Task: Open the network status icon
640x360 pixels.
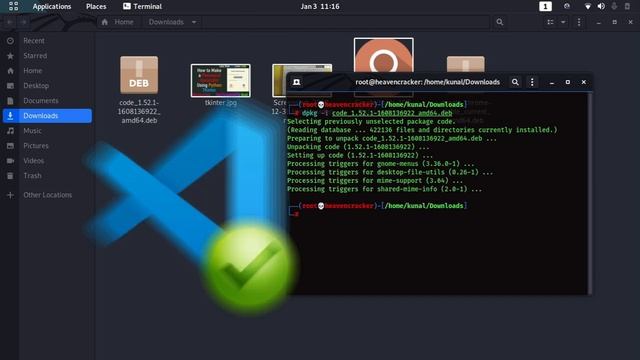Action: click(587, 7)
